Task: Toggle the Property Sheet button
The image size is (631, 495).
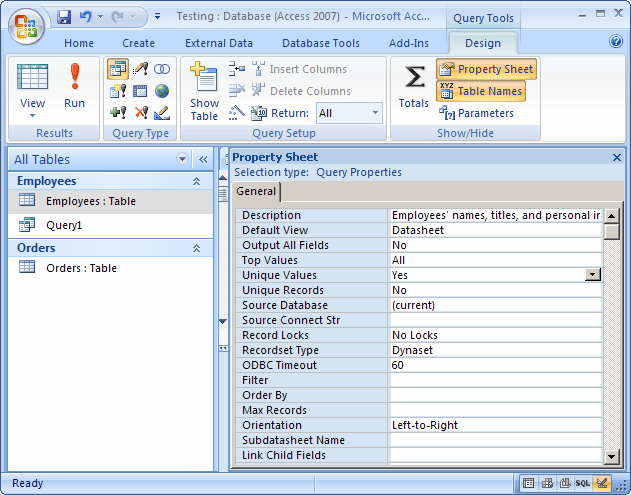Action: (x=486, y=69)
